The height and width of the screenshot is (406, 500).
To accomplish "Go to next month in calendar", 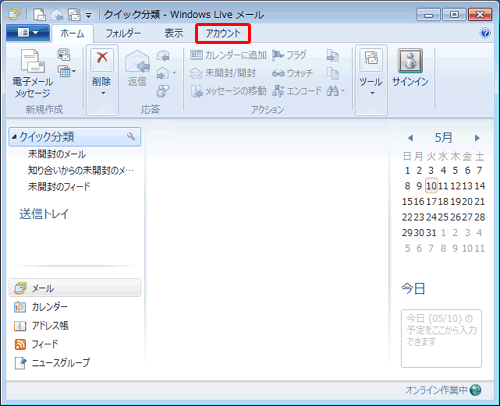I will point(477,138).
